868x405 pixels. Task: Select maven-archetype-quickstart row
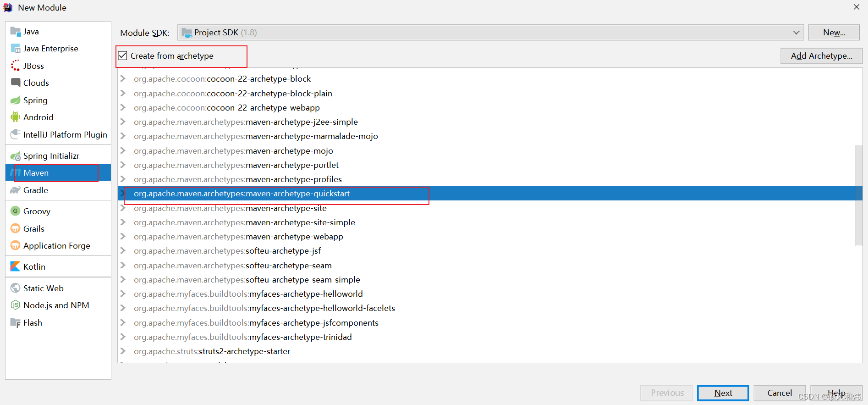click(x=490, y=194)
